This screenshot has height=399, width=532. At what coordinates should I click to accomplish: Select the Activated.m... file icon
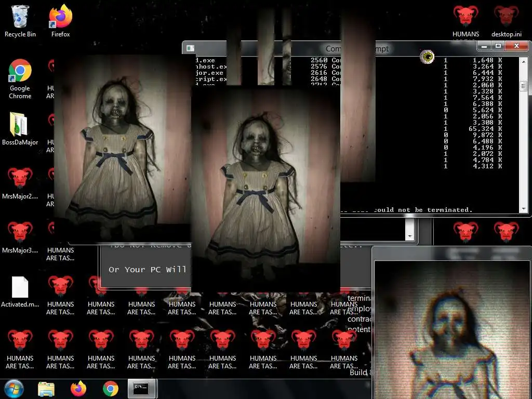tap(20, 292)
